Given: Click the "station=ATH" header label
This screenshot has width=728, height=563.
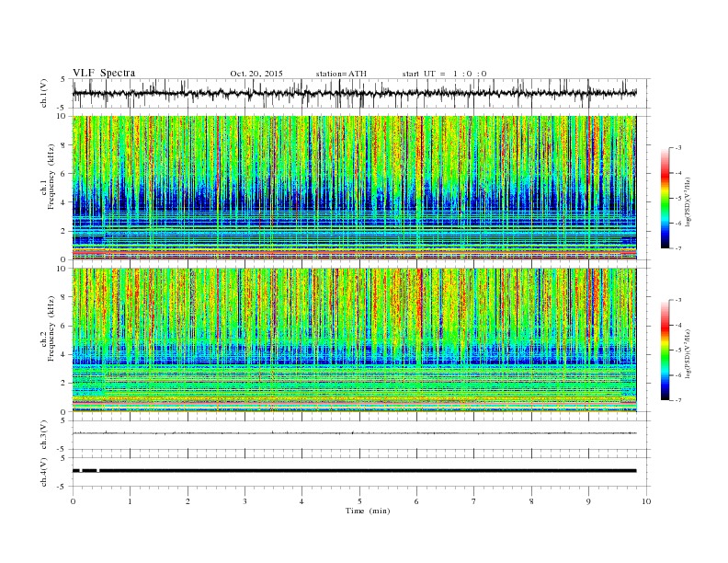Looking at the screenshot, I should (x=341, y=74).
